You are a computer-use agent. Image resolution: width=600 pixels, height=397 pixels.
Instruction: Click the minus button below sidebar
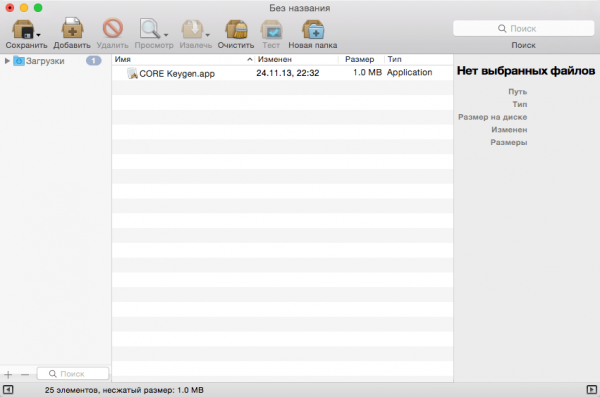click(x=25, y=374)
